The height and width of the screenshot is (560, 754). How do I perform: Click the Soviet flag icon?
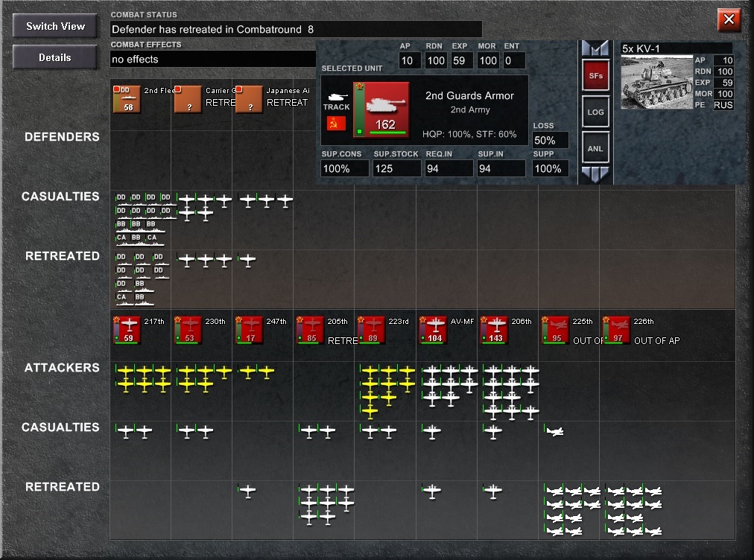click(x=337, y=124)
